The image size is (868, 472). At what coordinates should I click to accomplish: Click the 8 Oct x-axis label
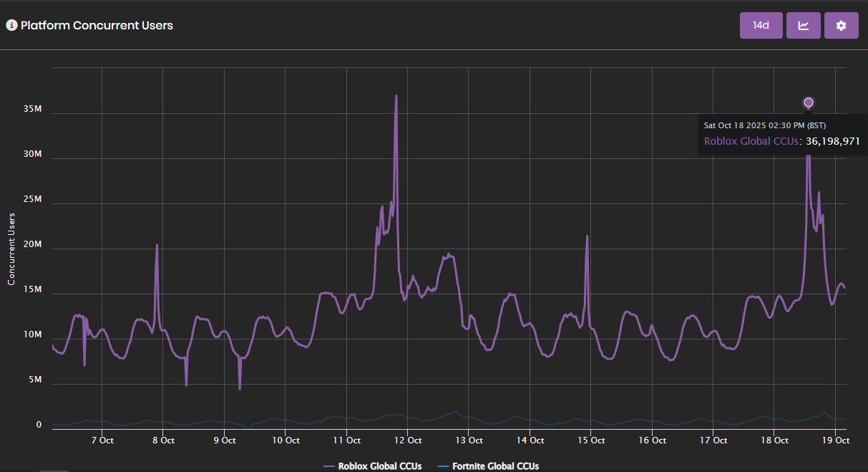click(163, 440)
